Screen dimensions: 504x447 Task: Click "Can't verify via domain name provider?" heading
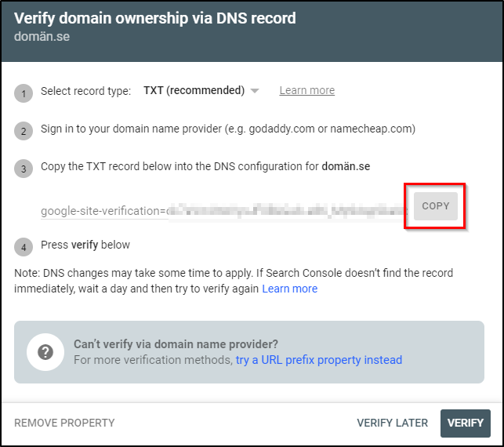coord(176,343)
